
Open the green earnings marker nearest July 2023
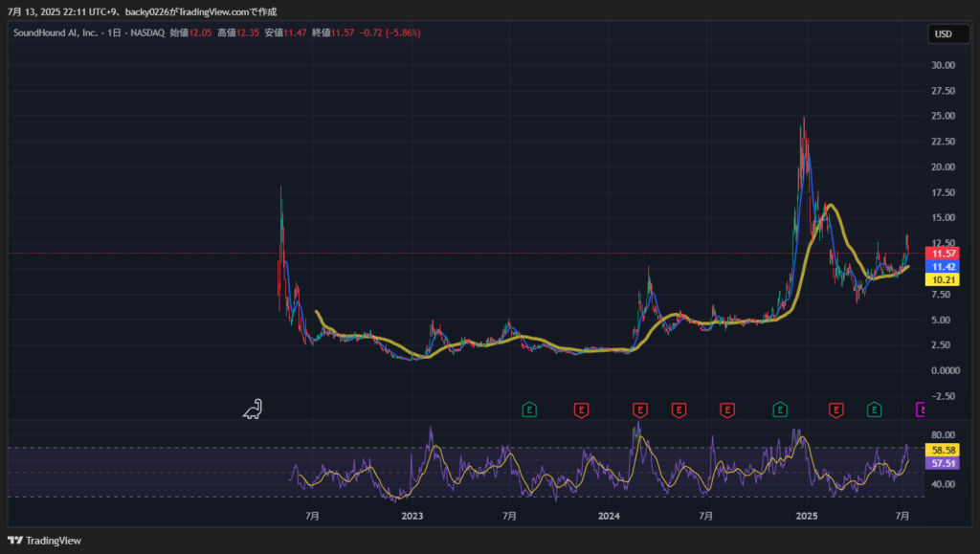(x=529, y=410)
